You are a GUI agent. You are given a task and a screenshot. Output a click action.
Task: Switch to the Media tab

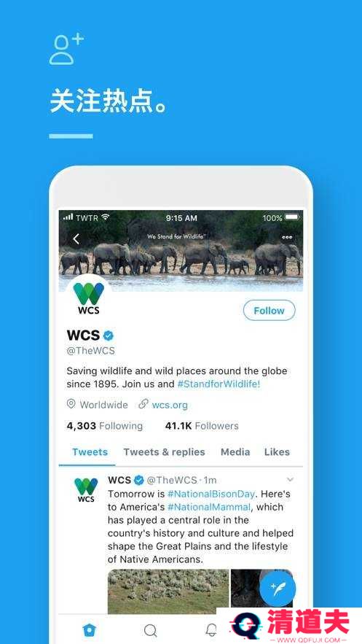tap(235, 451)
